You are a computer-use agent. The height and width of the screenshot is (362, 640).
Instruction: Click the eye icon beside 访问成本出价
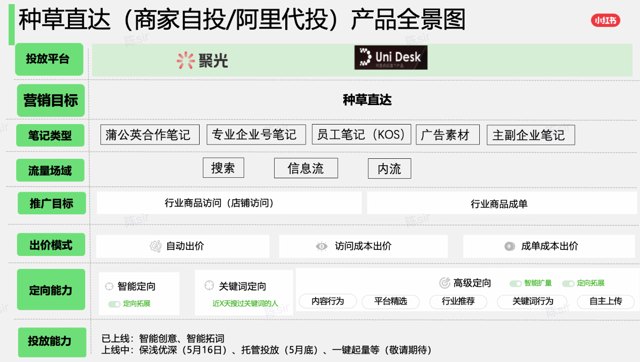[322, 246]
